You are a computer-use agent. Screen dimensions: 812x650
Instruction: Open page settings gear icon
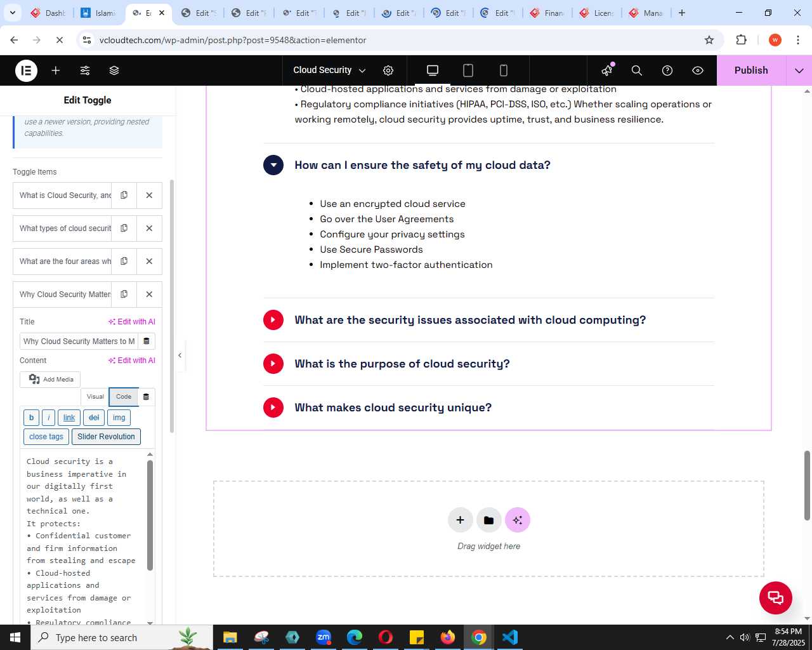click(388, 70)
